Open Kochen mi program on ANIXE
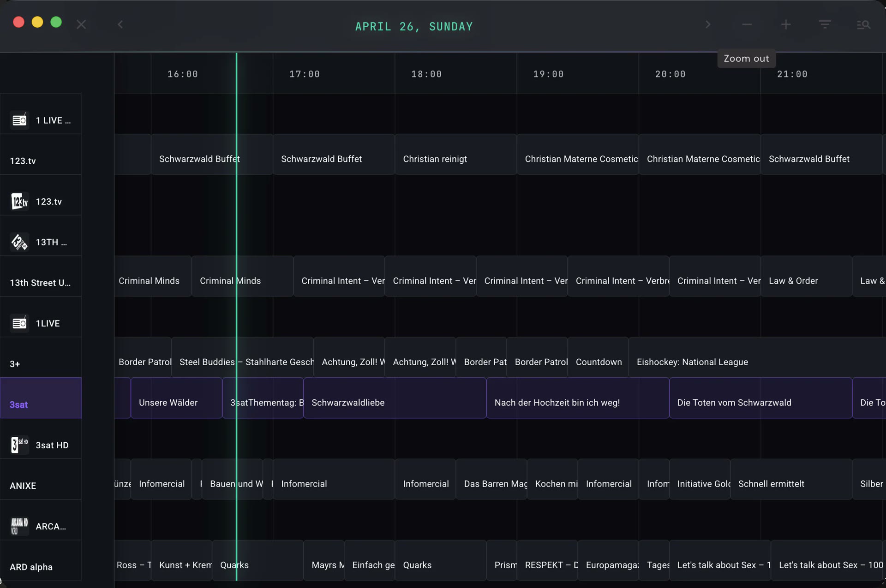Image resolution: width=886 pixels, height=588 pixels. coord(552,479)
